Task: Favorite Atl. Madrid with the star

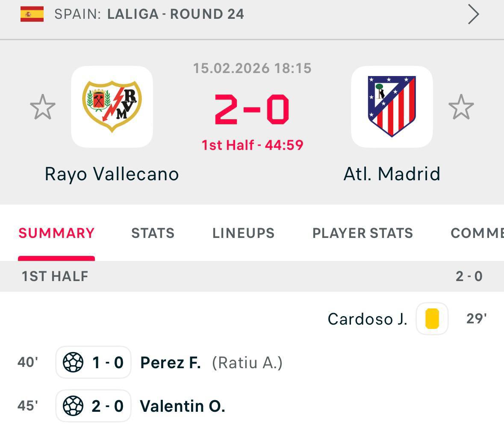Action: tap(461, 107)
